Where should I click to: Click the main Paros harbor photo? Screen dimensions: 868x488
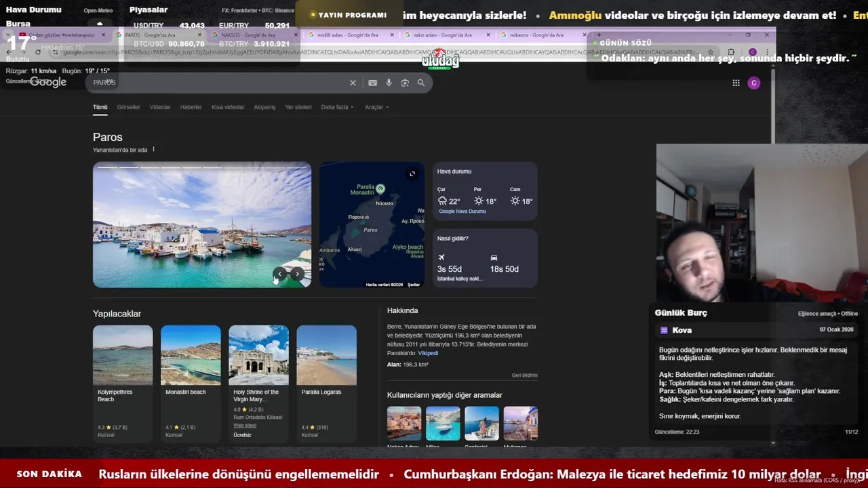tap(202, 225)
